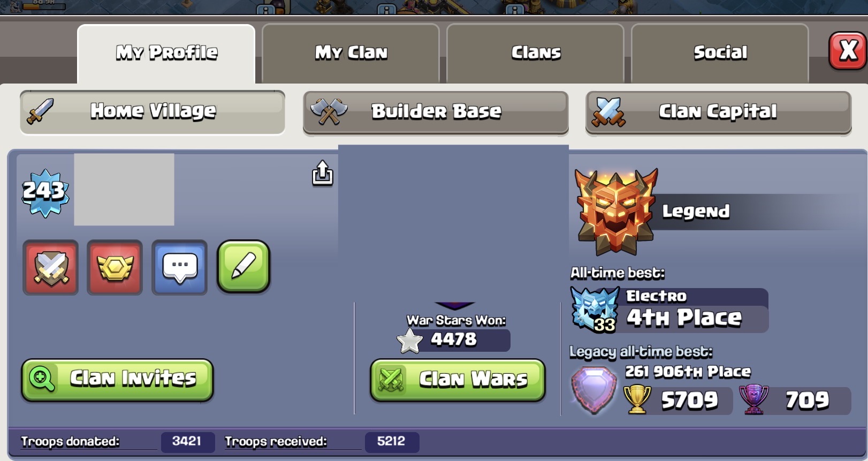
Task: Tap the legacy purple shield league icon
Action: [x=593, y=390]
